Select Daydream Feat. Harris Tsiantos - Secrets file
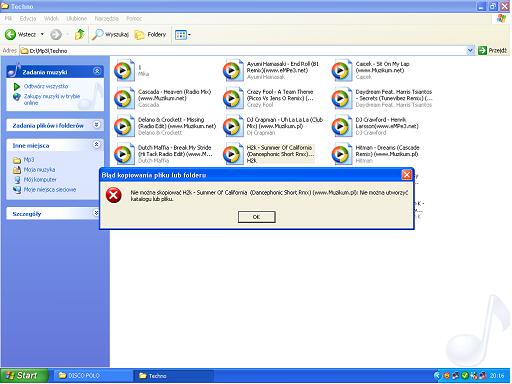 (382, 98)
